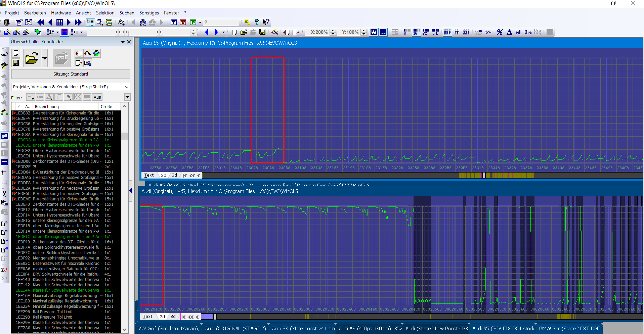Image resolution: width=644 pixels, height=334 pixels.
Task: Click the percent display icon
Action: [500, 32]
